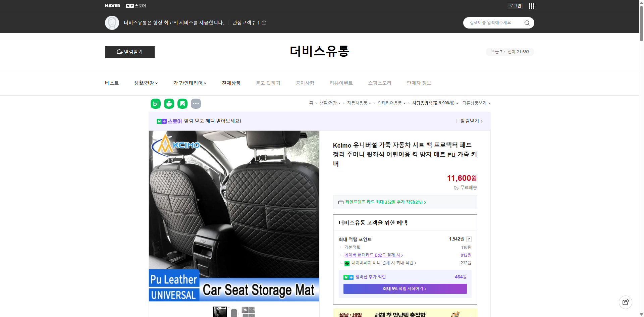Select the first product thumbnail below the main image
The width and height of the screenshot is (644, 317).
220,312
